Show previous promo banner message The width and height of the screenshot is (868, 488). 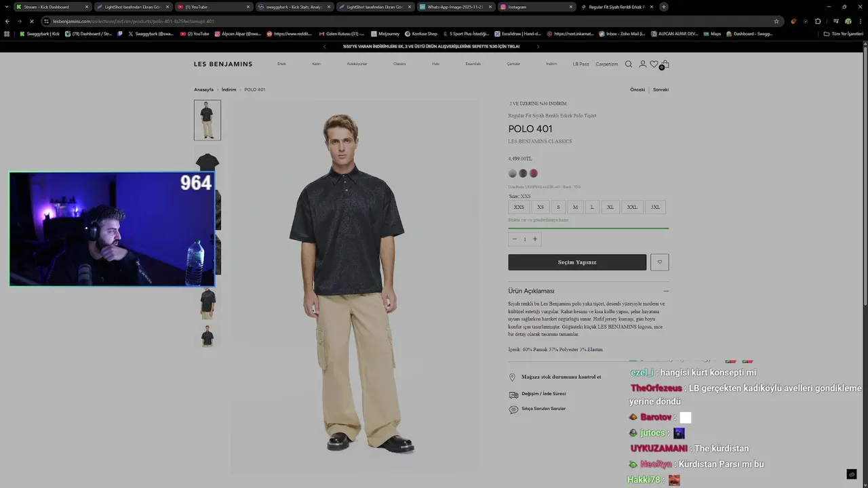point(324,47)
